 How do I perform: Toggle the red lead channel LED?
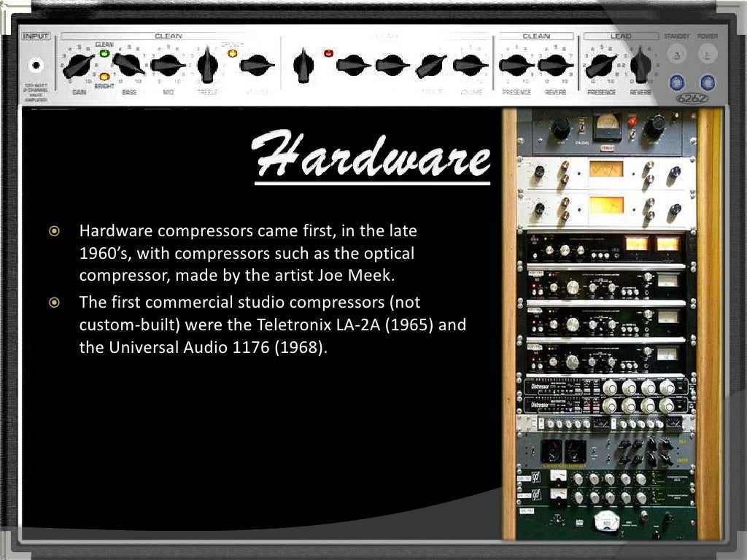tap(328, 53)
